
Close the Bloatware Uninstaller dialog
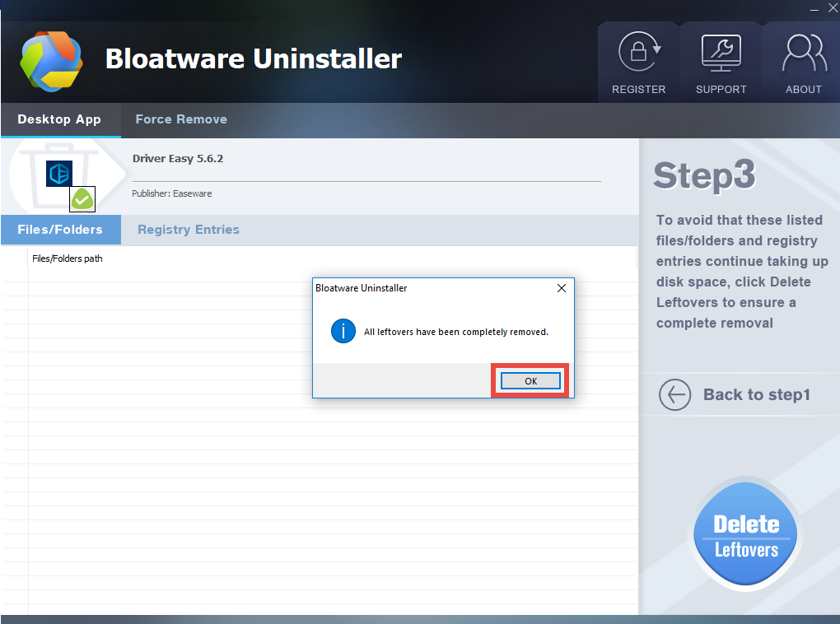click(562, 288)
